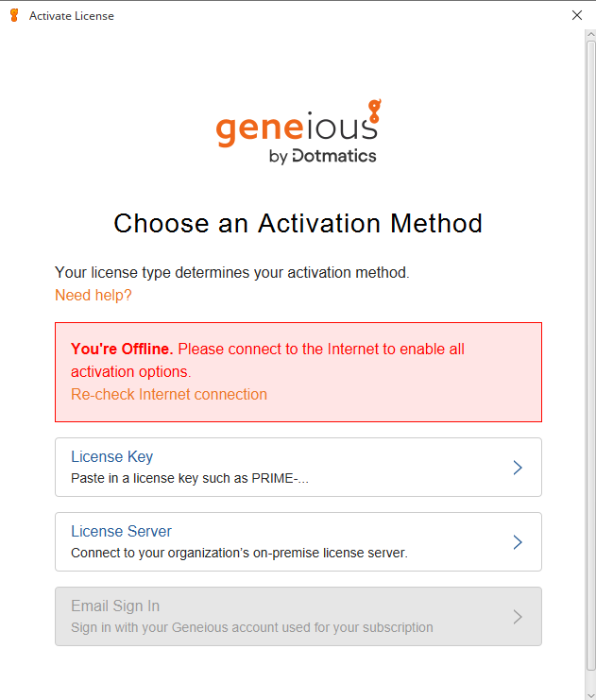This screenshot has width=596, height=700.
Task: Click the orange key symbol on Geneious logo
Action: point(374,111)
